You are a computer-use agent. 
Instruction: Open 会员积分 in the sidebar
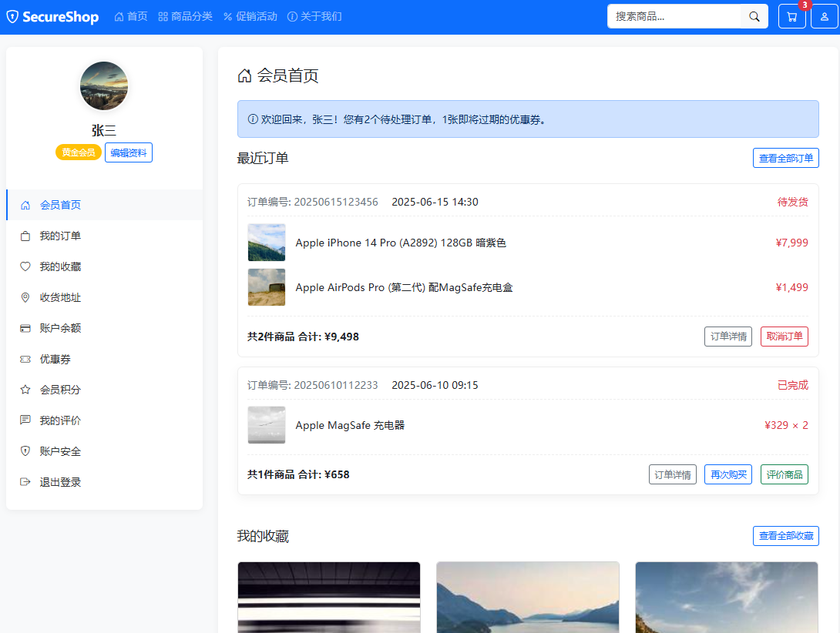click(x=105, y=390)
